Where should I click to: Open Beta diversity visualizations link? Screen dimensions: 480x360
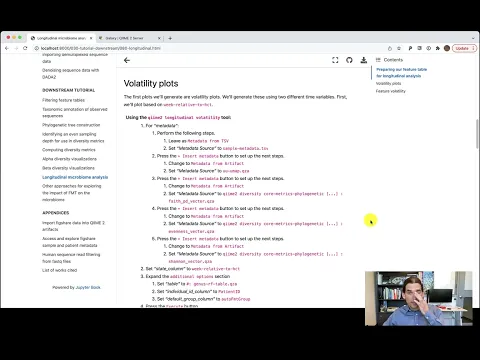point(68,168)
